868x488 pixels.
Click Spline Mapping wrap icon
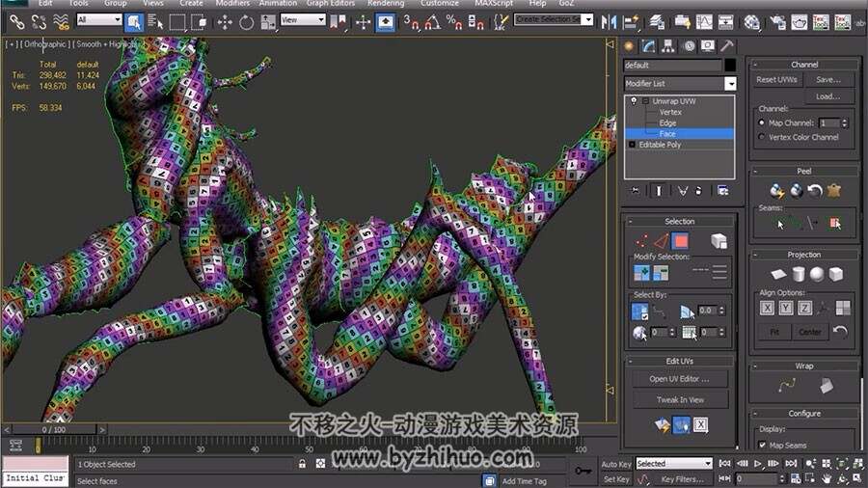pos(786,386)
